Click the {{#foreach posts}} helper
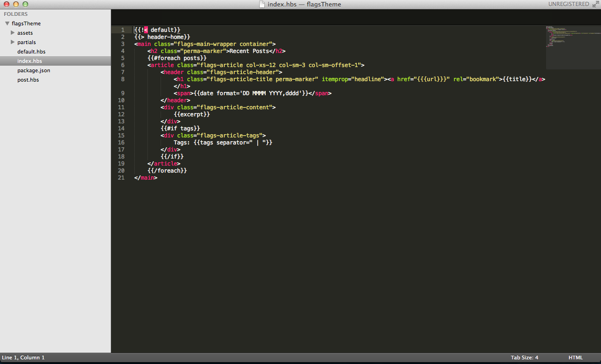601x364 pixels. point(177,58)
